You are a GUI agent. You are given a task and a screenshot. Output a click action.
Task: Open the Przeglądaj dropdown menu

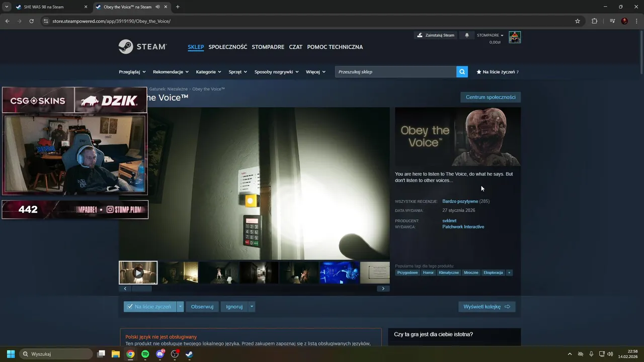point(132,72)
